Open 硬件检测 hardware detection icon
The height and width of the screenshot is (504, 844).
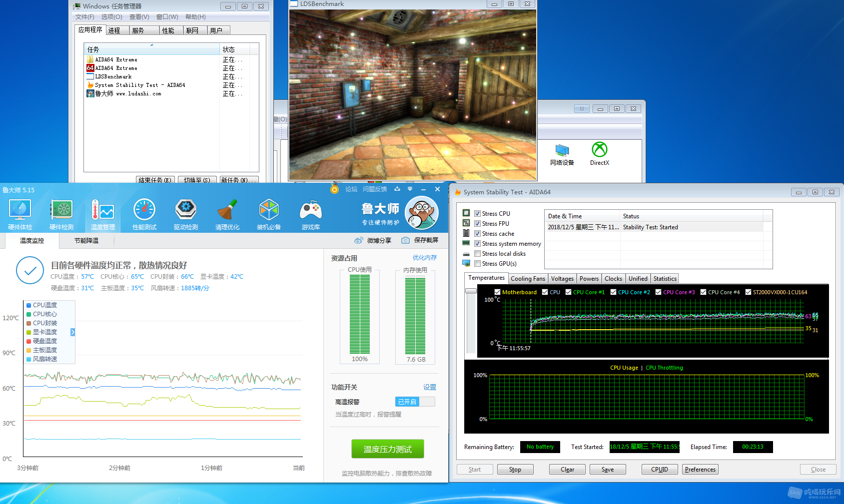pyautogui.click(x=61, y=214)
